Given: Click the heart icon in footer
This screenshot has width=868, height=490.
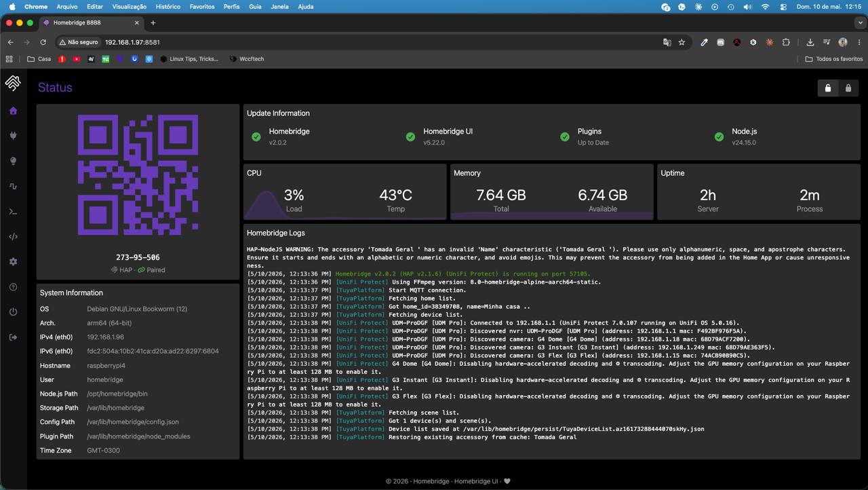Looking at the screenshot, I should [507, 481].
